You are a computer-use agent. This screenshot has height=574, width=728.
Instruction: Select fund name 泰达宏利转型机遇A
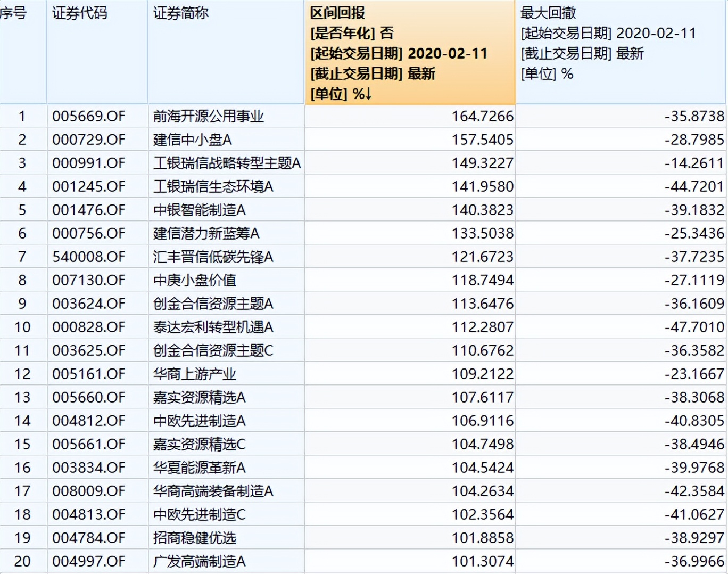213,327
